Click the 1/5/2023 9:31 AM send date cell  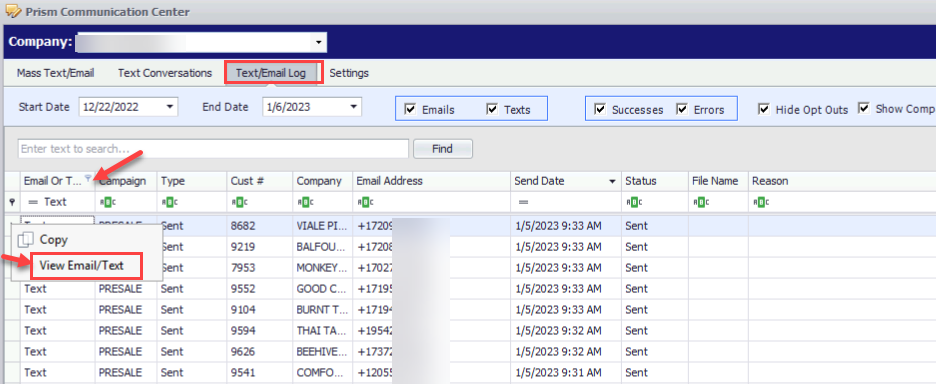coord(566,373)
